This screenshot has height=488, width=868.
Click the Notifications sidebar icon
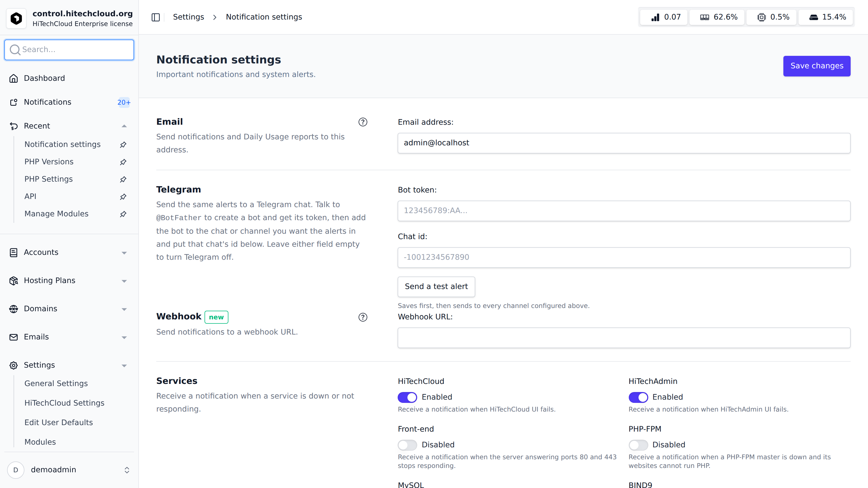[x=14, y=102]
